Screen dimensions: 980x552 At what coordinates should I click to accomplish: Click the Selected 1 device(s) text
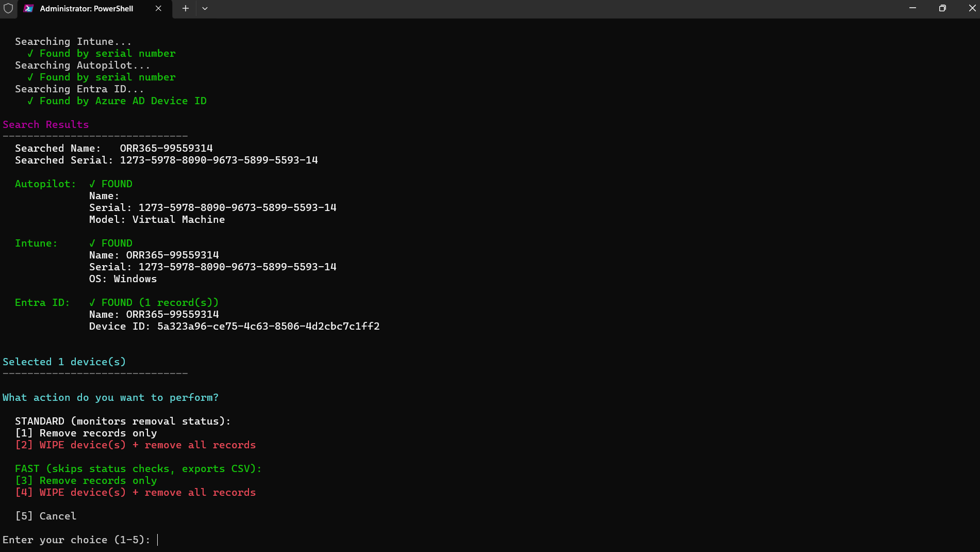tap(64, 362)
